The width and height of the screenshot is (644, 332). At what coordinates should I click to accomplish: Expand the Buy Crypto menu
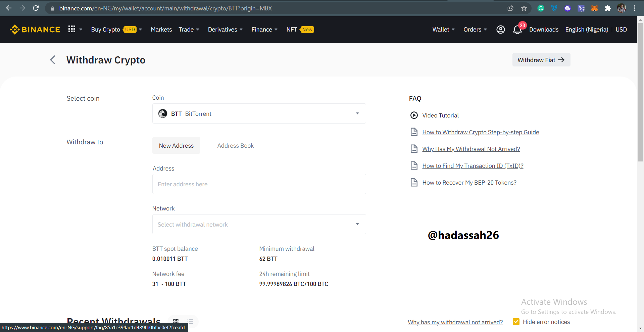pyautogui.click(x=117, y=30)
